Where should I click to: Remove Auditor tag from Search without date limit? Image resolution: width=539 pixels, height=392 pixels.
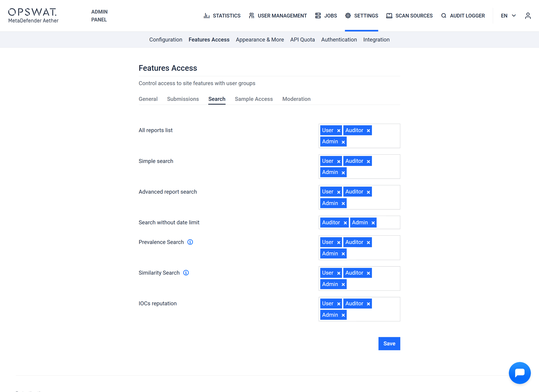345,223
